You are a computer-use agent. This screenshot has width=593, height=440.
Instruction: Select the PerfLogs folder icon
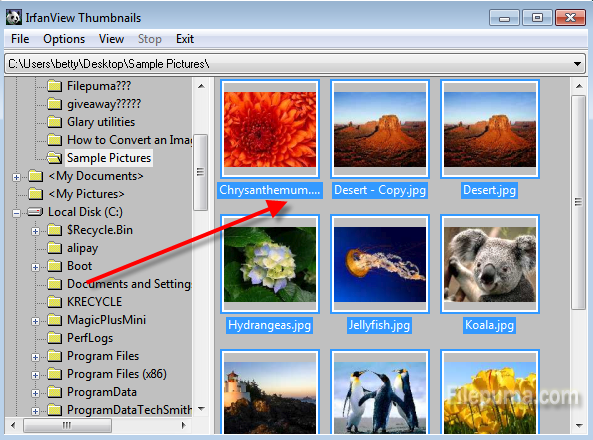point(54,338)
